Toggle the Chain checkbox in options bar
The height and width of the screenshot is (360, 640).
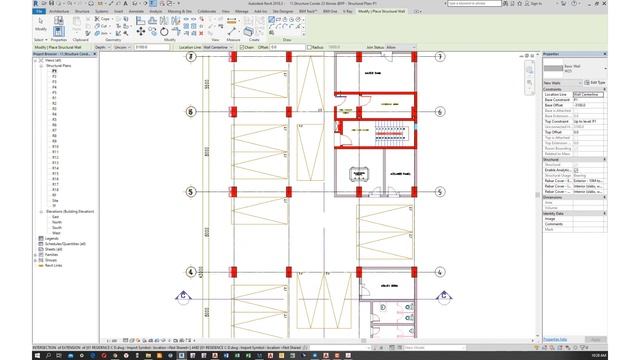click(242, 47)
